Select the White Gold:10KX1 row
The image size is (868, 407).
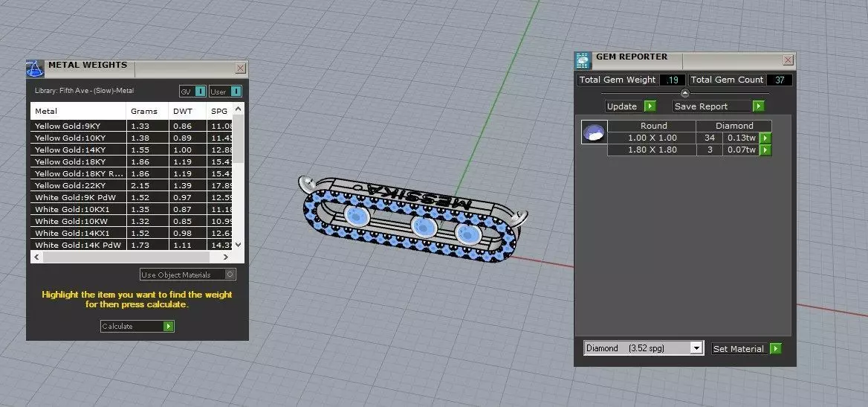point(132,210)
